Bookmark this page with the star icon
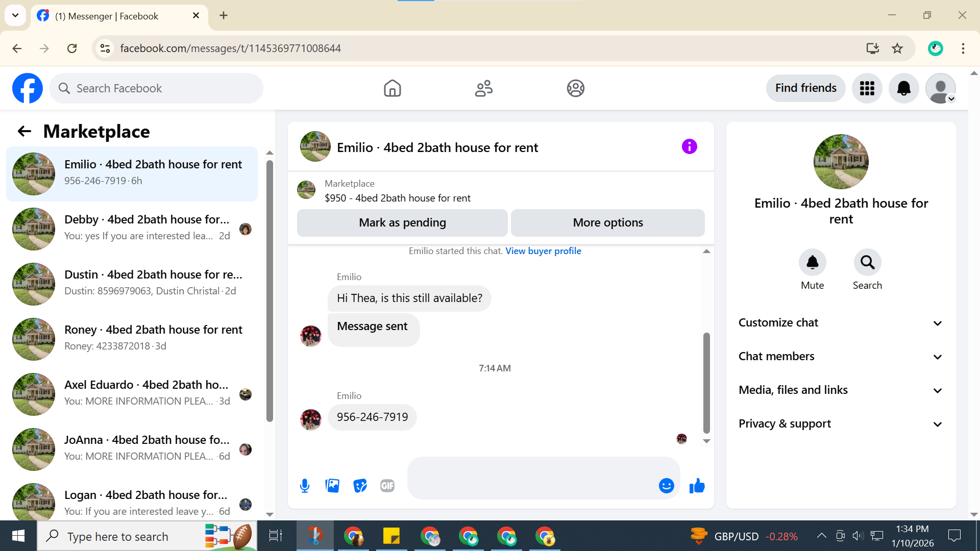980x551 pixels. tap(897, 48)
